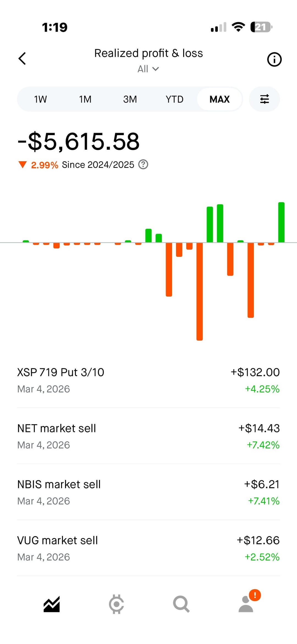This screenshot has height=644, width=297.
Task: Open the account profile tab icon
Action: point(246,604)
